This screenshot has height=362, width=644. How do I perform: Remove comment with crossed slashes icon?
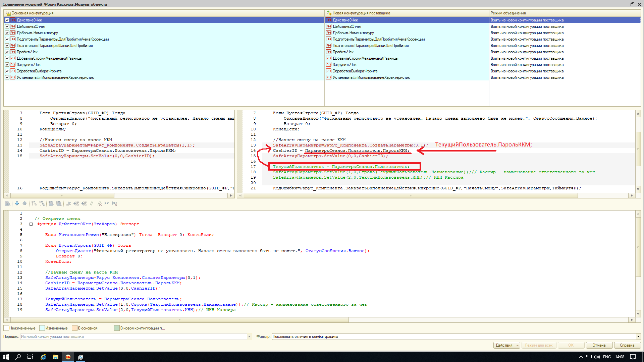(x=100, y=203)
